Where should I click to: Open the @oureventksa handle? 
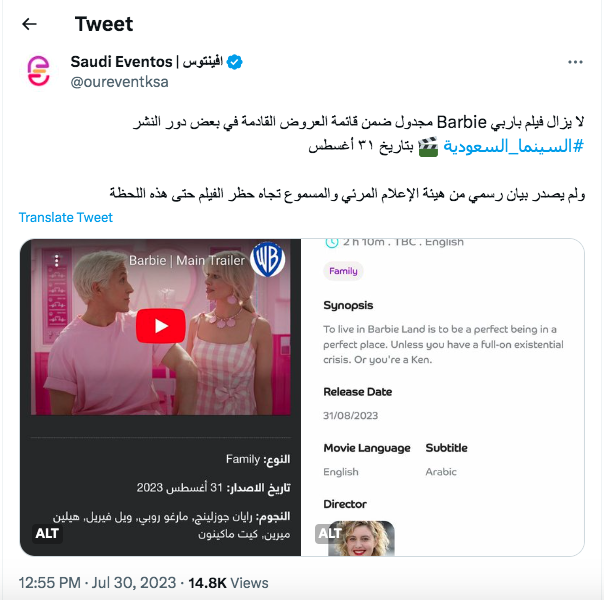(x=119, y=82)
